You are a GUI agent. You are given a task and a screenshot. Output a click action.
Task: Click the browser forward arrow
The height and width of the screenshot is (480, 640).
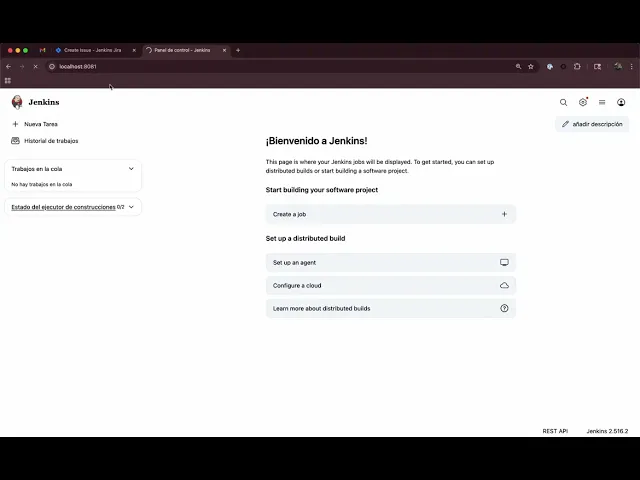[22, 67]
